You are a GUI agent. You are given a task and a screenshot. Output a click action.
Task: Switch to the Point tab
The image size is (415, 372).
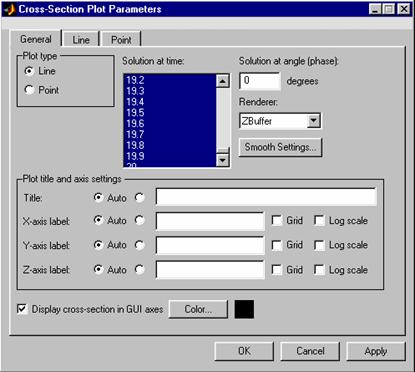click(121, 40)
